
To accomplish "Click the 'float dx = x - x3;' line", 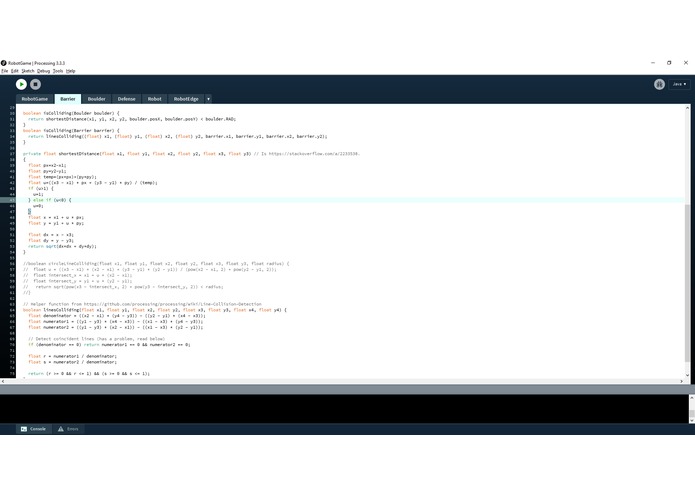I will (x=51, y=234).
